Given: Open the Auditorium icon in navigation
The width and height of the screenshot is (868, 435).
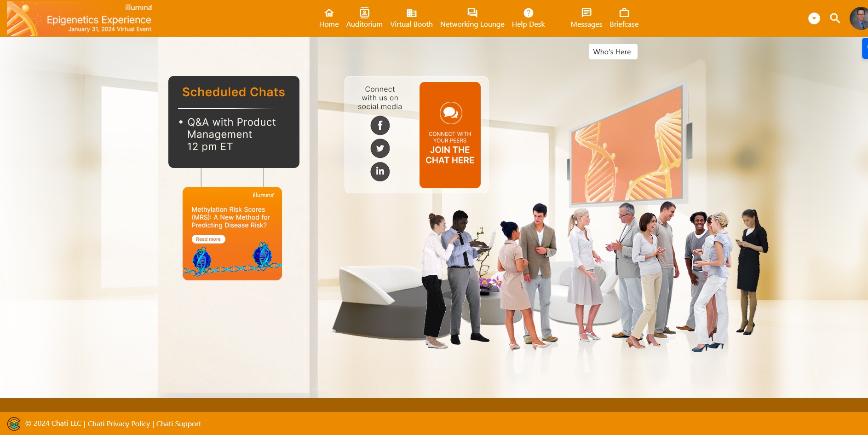Looking at the screenshot, I should click(364, 13).
